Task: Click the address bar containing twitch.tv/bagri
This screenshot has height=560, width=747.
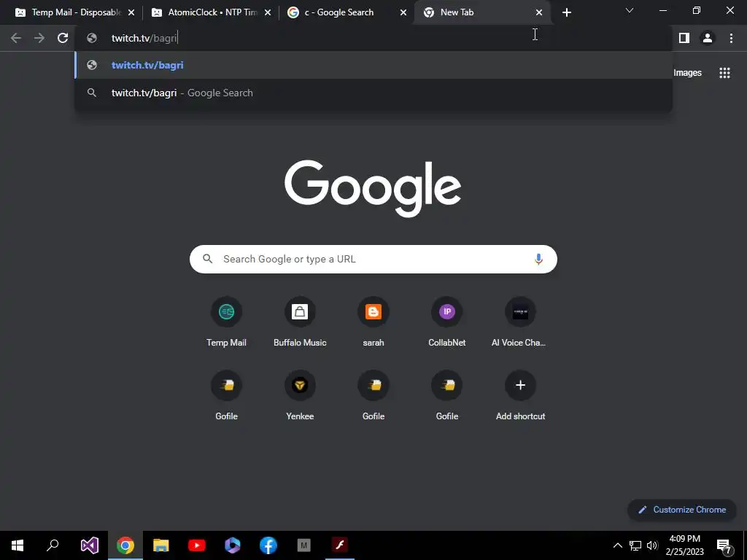Action: click(x=373, y=38)
